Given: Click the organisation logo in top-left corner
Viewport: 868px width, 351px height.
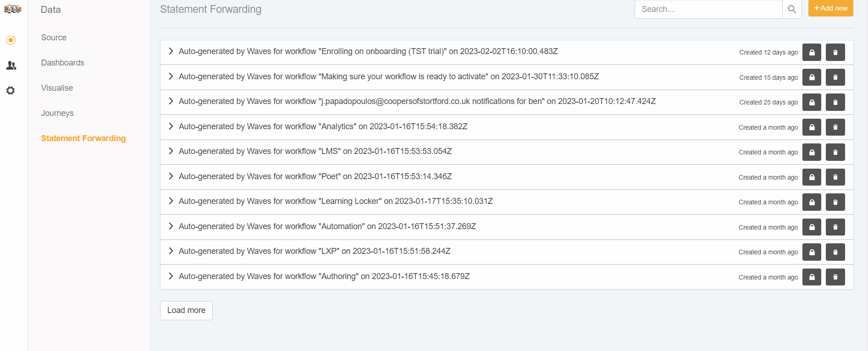Looking at the screenshot, I should pyautogui.click(x=13, y=9).
